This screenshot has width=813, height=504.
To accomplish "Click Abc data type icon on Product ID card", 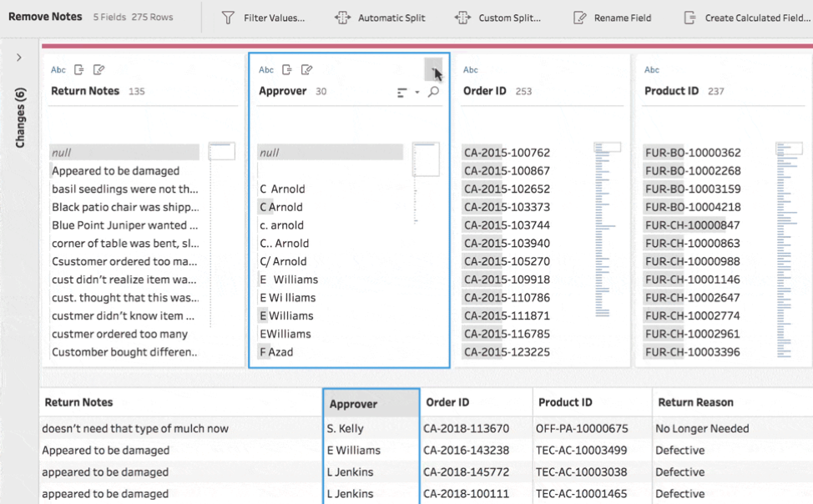I will tap(652, 69).
